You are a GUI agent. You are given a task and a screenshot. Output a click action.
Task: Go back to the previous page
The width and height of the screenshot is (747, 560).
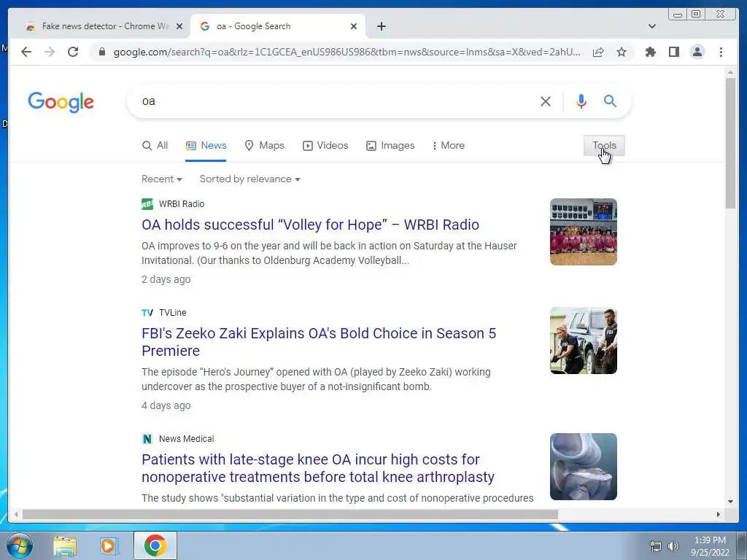(x=26, y=52)
